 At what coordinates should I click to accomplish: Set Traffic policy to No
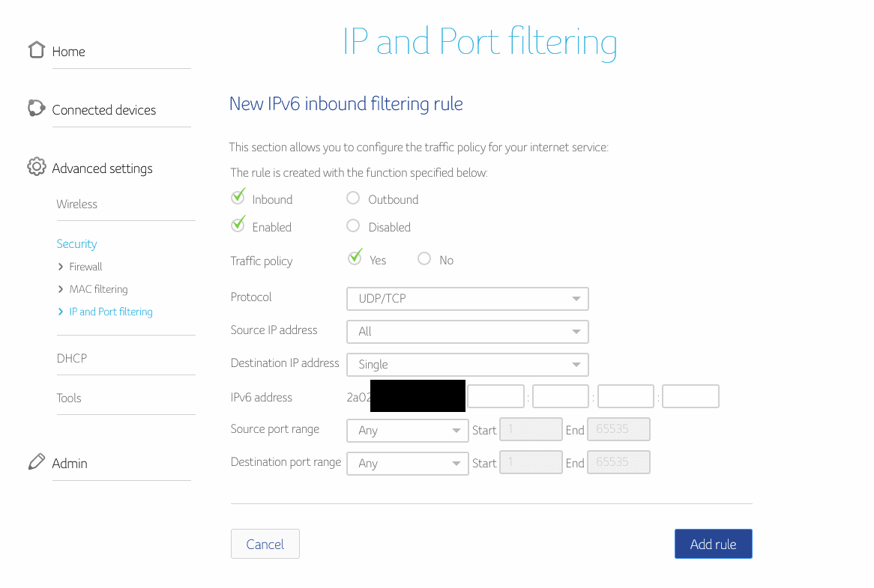(424, 259)
